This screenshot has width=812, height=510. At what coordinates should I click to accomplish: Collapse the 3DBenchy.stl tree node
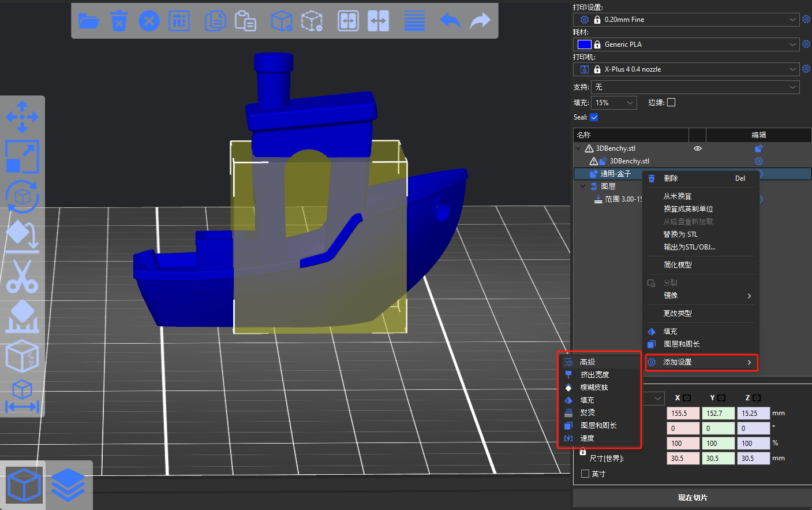[x=578, y=148]
